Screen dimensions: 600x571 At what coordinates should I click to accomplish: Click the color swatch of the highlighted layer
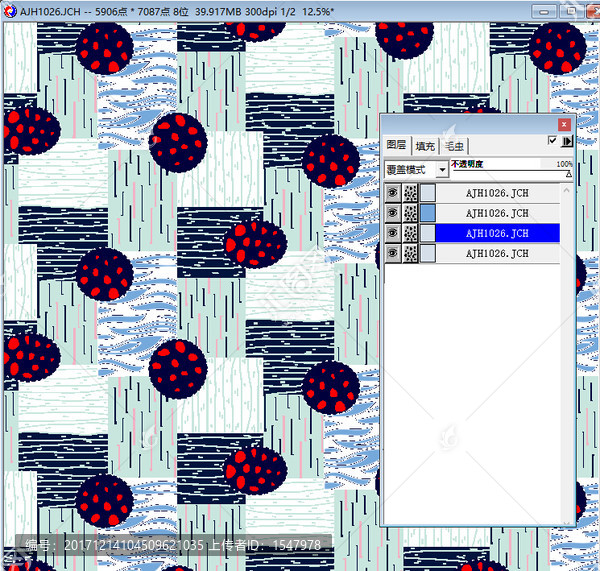[428, 233]
